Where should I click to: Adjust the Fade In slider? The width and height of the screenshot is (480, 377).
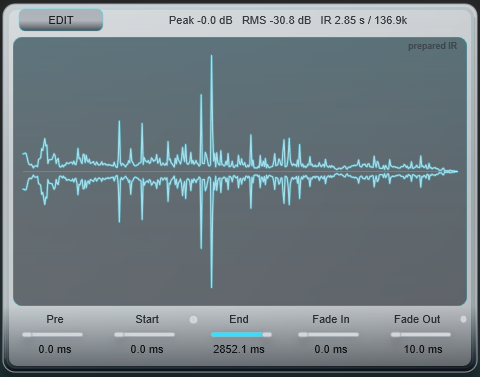click(328, 334)
